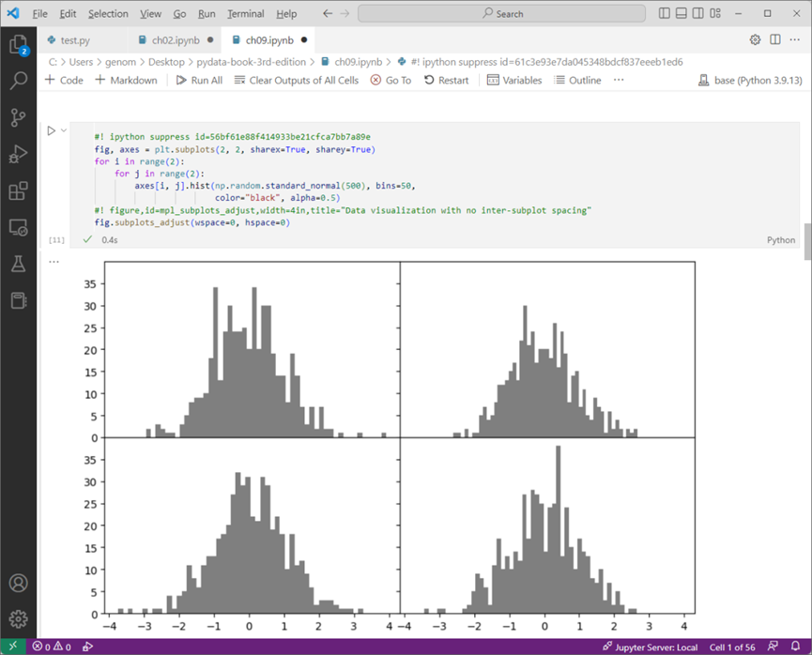Viewport: 812px width, 655px height.
Task: Select the ch09.ipynb tab
Action: pyautogui.click(x=269, y=40)
